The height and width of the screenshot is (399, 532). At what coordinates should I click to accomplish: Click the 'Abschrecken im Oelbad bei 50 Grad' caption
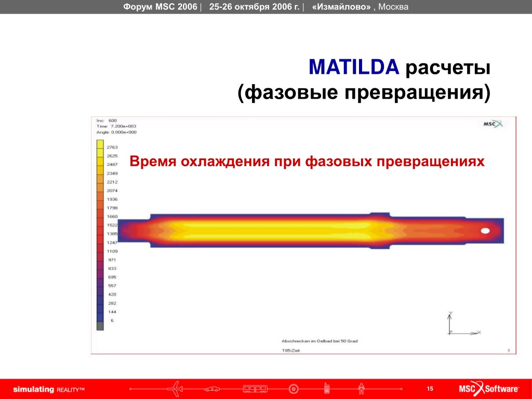[x=320, y=341]
